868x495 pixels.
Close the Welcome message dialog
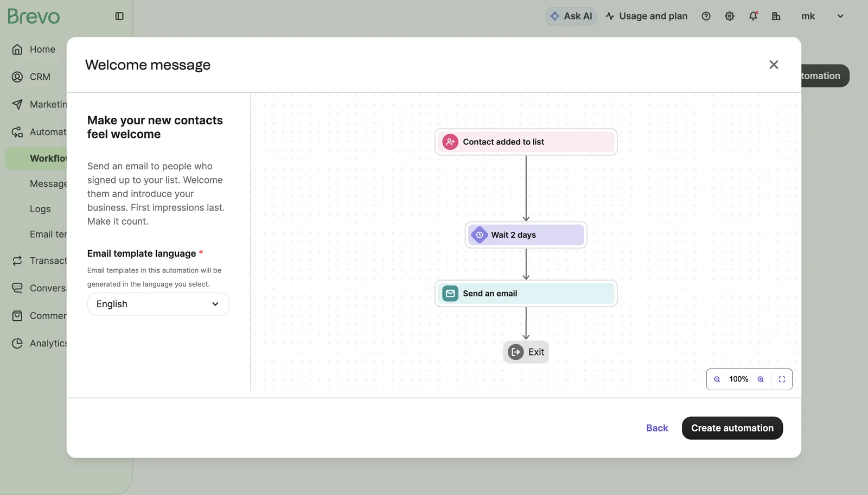point(774,65)
